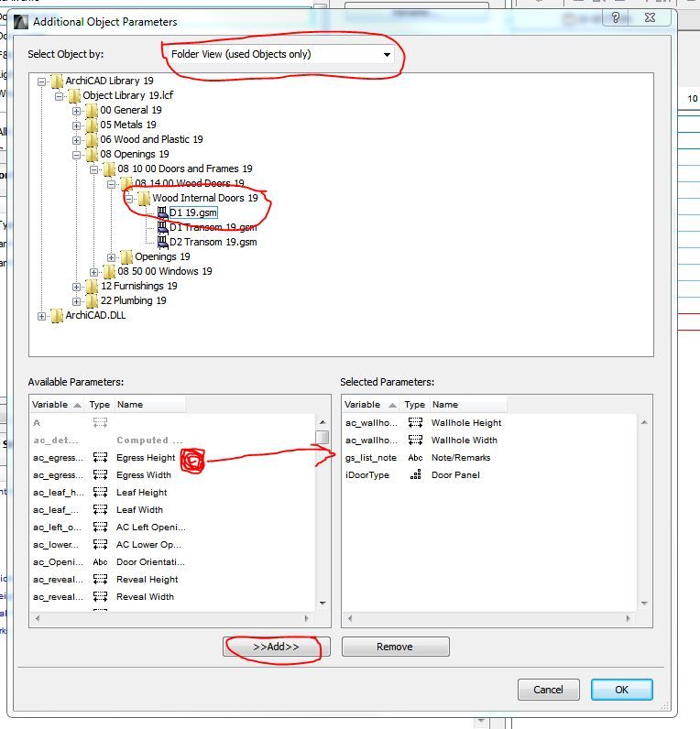The image size is (700, 729).
Task: Click the available parameters Type column header
Action: tap(100, 405)
